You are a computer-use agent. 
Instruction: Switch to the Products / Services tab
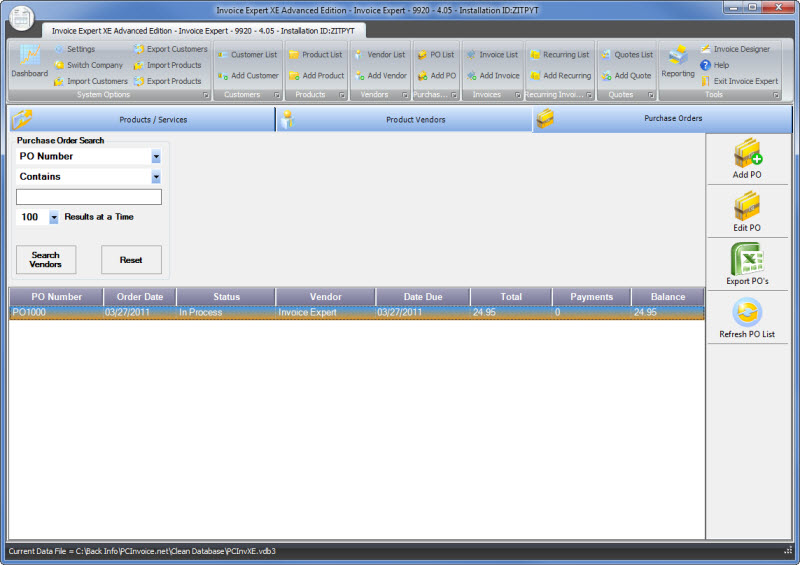pos(142,119)
